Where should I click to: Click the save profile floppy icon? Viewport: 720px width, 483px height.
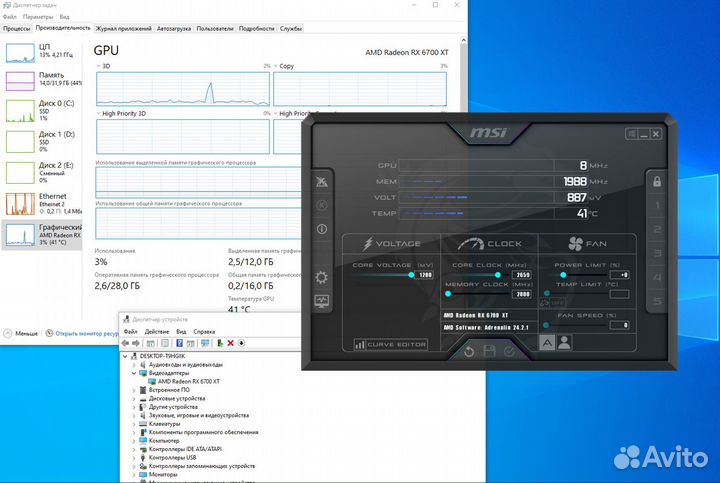(489, 350)
